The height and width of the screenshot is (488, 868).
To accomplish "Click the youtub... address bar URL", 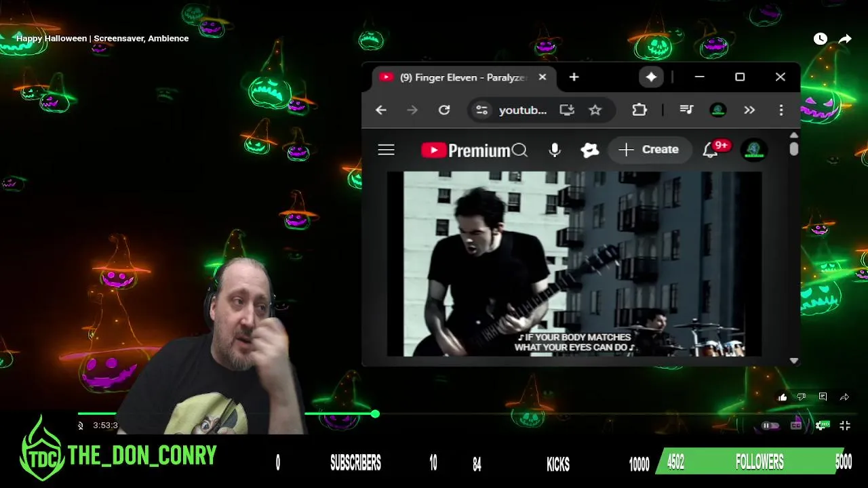I will pos(523,110).
